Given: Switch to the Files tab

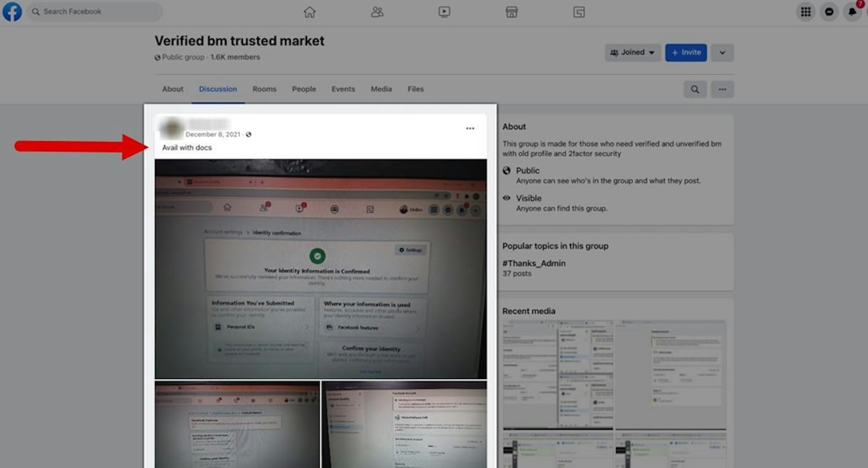Looking at the screenshot, I should point(415,89).
